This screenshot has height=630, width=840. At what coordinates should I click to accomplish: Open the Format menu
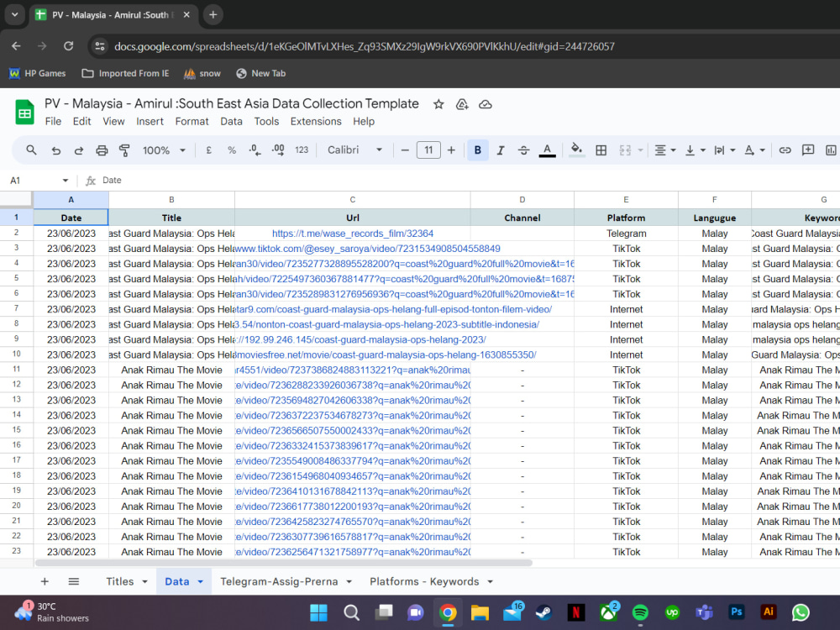[x=192, y=122]
